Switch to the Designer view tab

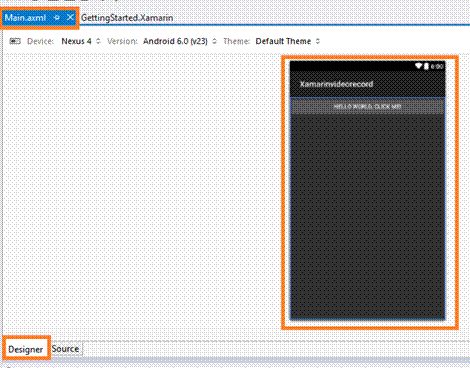coord(26,349)
